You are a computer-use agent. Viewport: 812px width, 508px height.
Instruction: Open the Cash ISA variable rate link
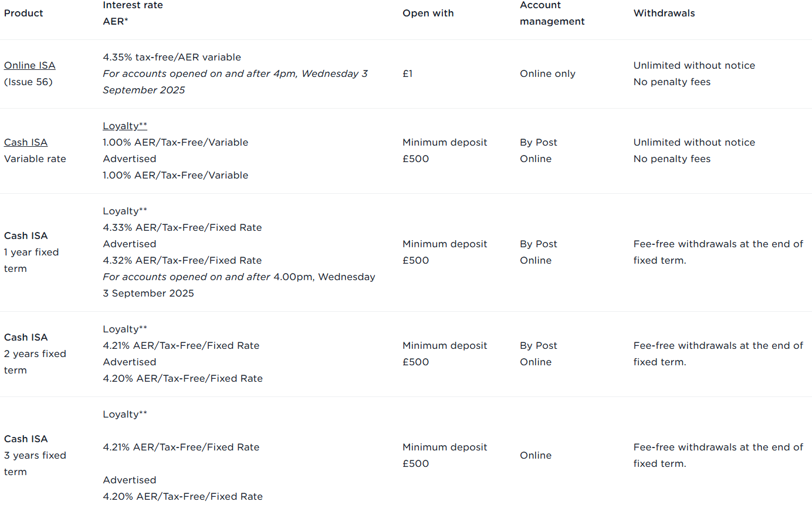point(26,142)
